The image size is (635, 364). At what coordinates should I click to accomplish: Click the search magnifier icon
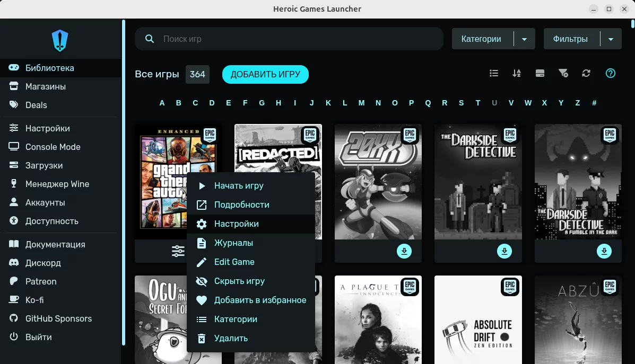pos(150,39)
